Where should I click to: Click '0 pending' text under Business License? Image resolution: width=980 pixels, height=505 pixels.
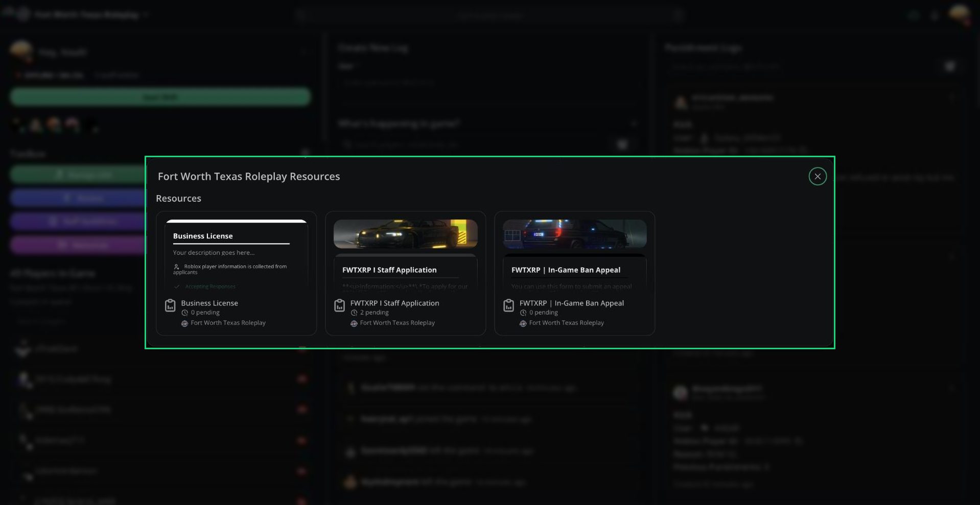coord(205,312)
